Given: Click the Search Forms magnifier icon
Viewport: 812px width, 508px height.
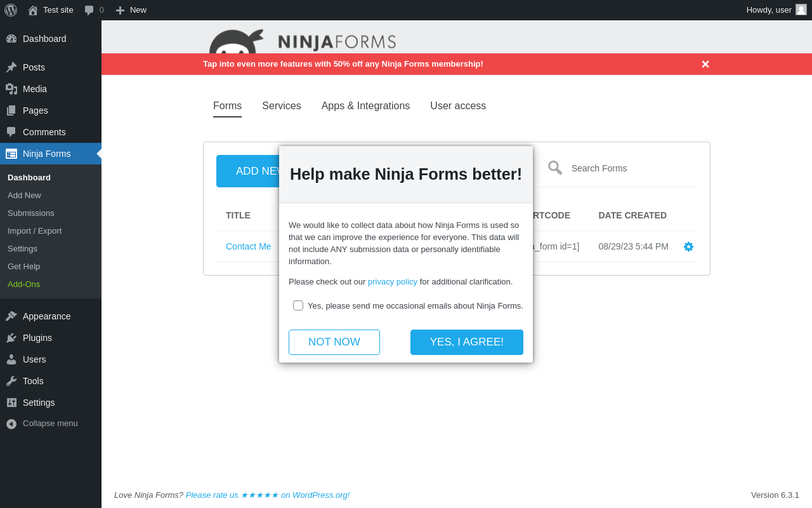Looking at the screenshot, I should [x=555, y=168].
